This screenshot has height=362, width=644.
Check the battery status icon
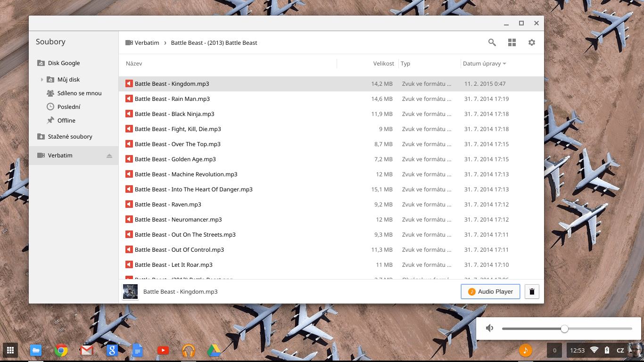(x=607, y=350)
